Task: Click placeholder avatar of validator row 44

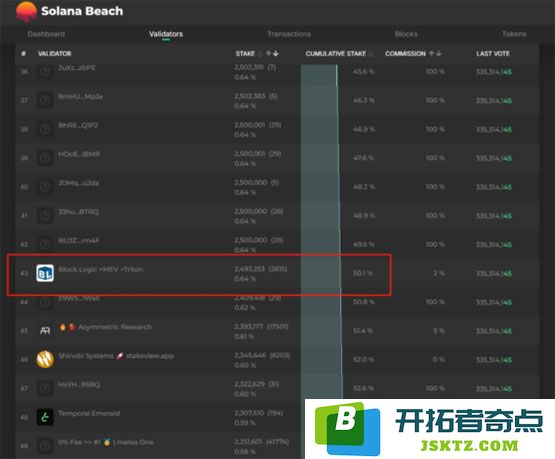Action: pos(45,302)
